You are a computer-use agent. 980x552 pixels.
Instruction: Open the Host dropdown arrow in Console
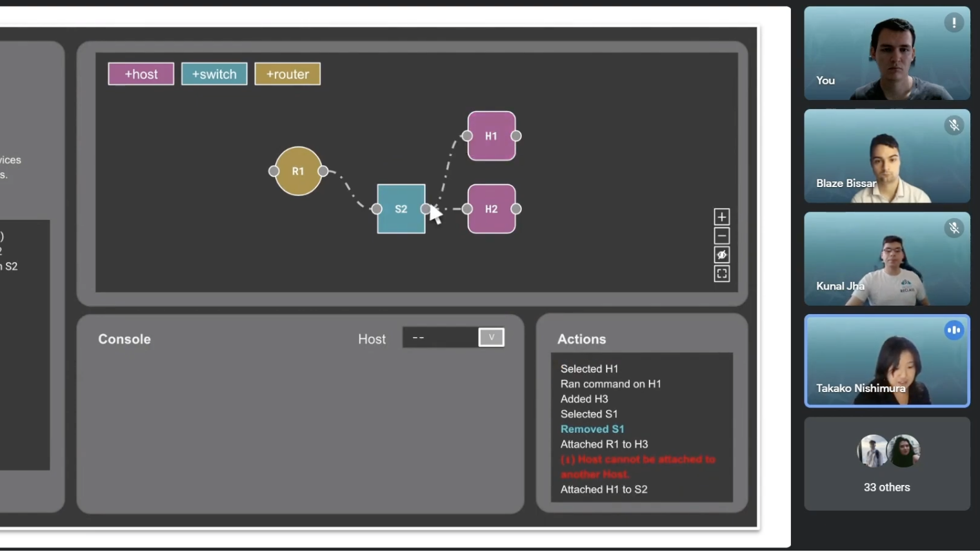pyautogui.click(x=491, y=337)
